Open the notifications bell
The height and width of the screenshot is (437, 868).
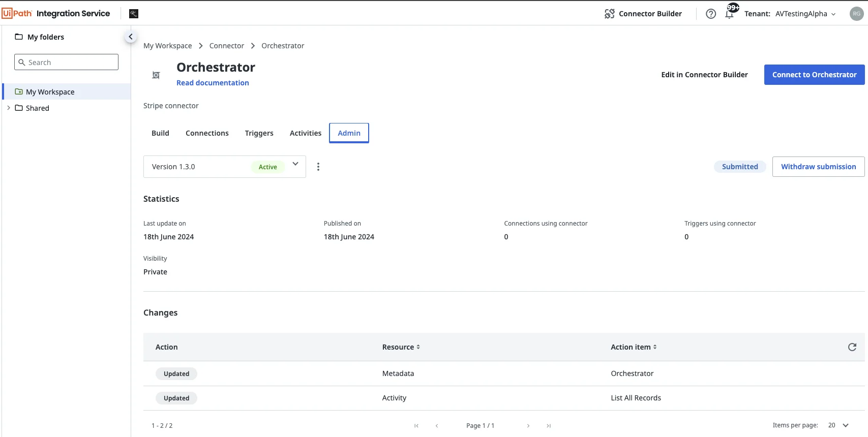tap(729, 14)
